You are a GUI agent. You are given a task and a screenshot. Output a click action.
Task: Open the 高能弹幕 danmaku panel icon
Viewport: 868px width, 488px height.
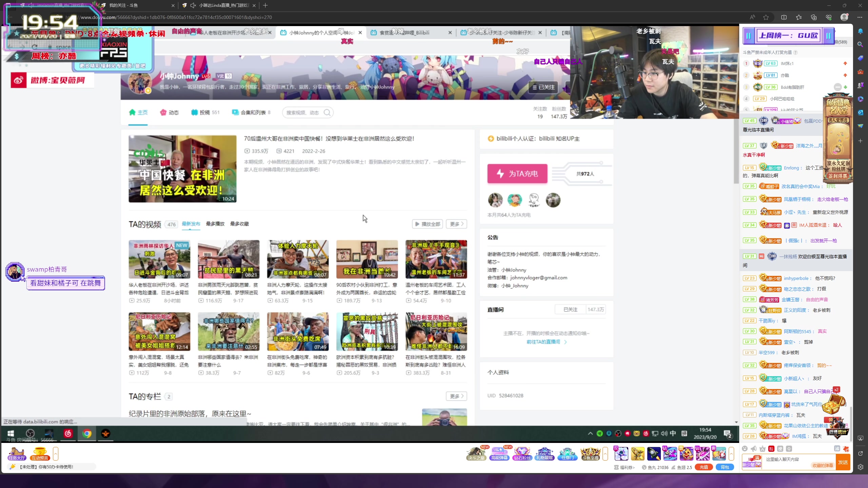(499, 453)
